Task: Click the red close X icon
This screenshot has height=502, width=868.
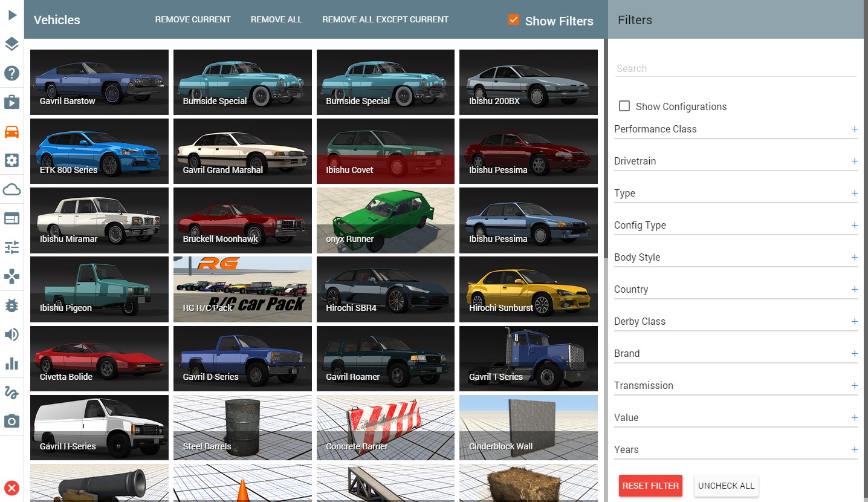Action: coord(11,488)
